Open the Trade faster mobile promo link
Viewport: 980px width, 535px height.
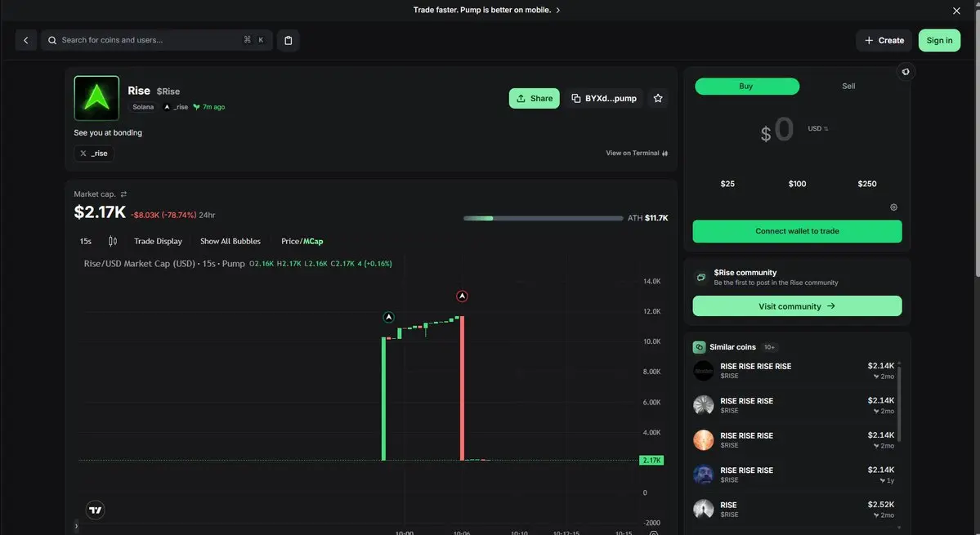487,10
